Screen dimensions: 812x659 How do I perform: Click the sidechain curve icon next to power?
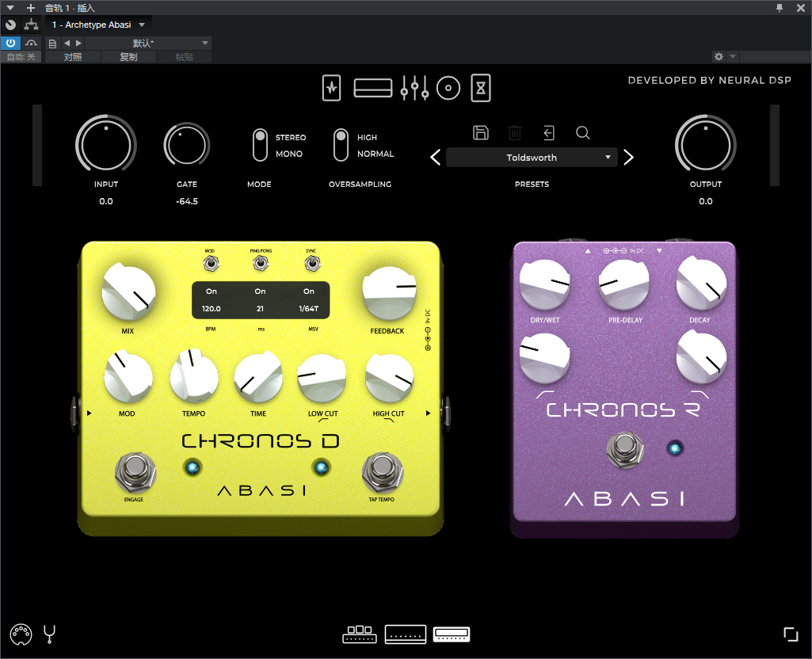(x=32, y=43)
